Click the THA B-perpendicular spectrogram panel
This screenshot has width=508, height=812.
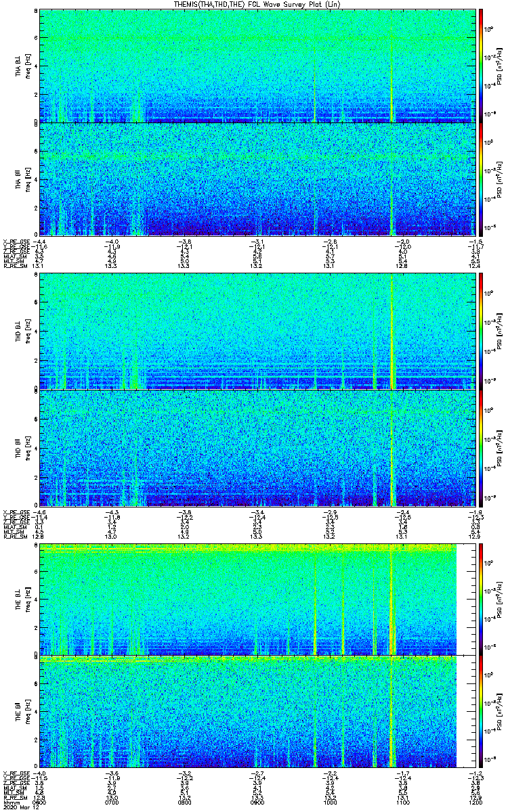256,66
